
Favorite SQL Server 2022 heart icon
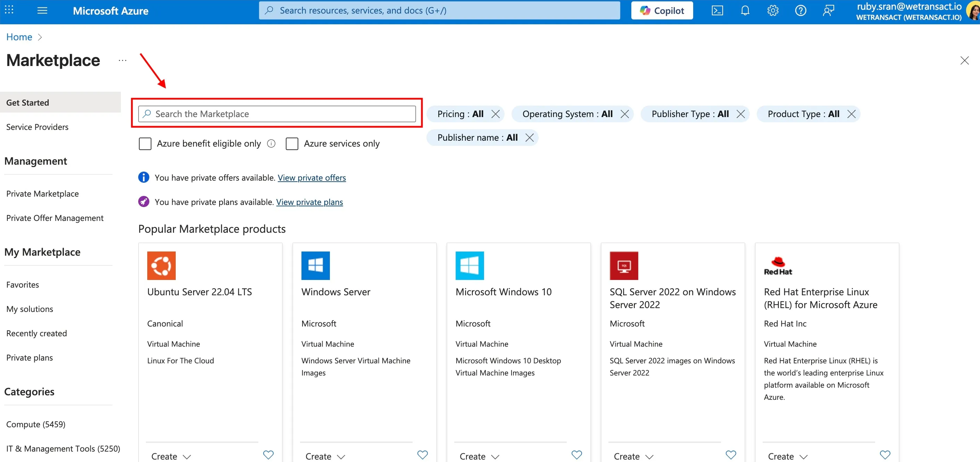click(x=731, y=455)
